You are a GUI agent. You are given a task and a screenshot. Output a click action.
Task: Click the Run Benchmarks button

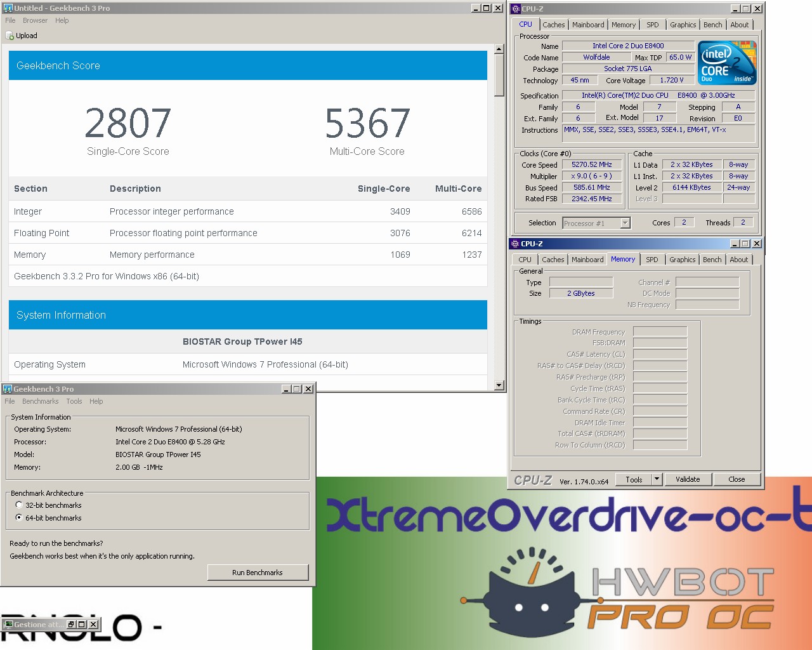pyautogui.click(x=258, y=573)
